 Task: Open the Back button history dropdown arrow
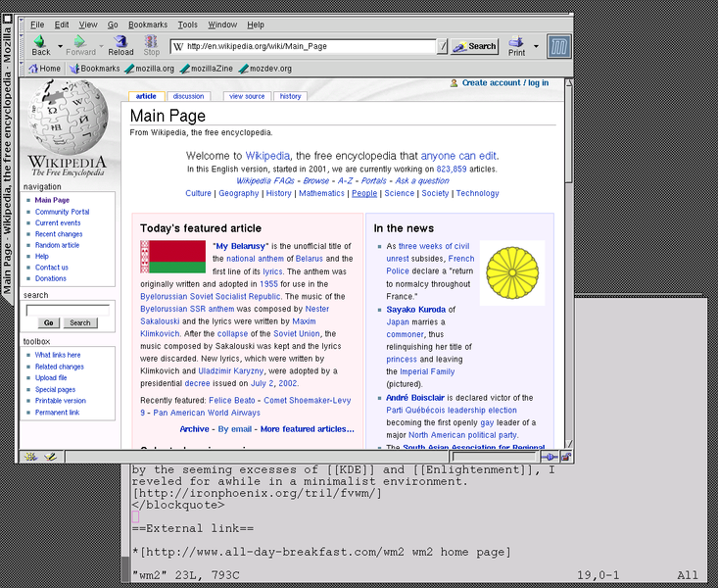(x=60, y=46)
